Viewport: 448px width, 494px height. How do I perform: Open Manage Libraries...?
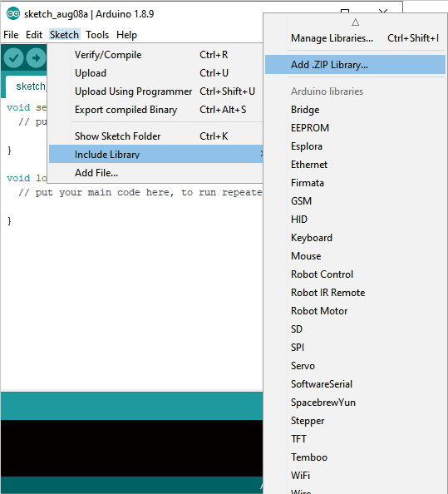tap(355, 38)
